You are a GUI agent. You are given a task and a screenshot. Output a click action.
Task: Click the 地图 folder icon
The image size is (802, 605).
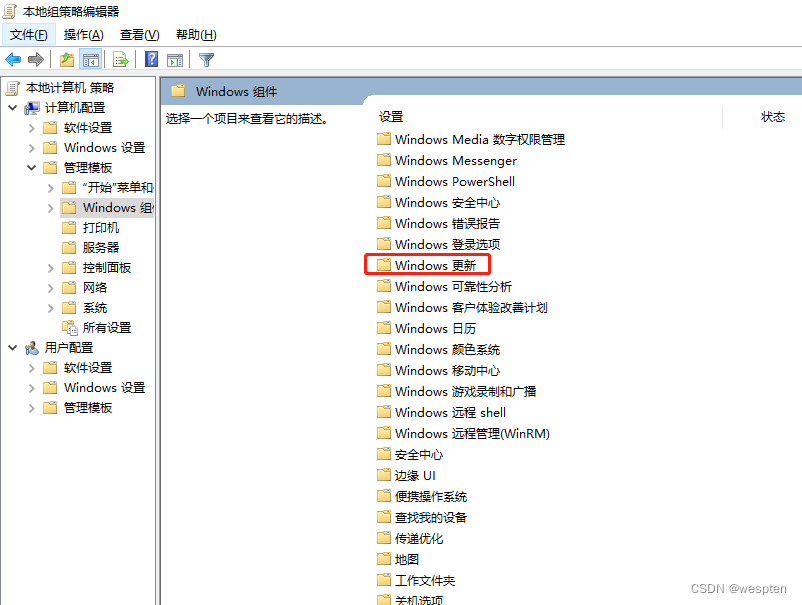click(384, 559)
